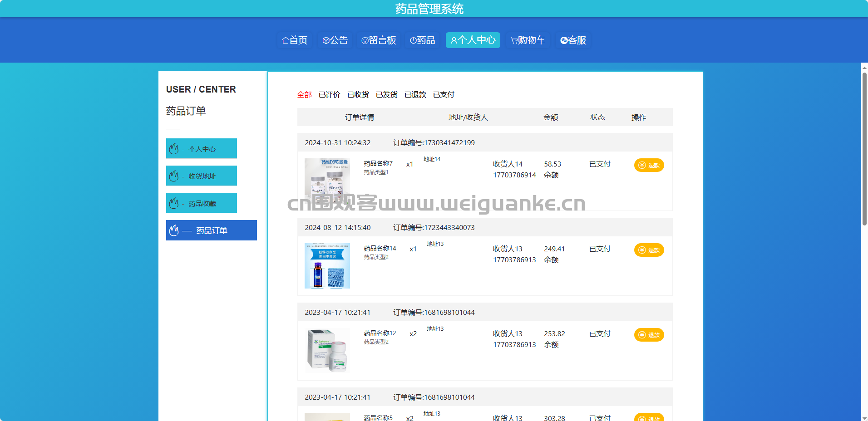Screen dimensions: 868x421
Task: Open the 药品名称14 product image
Action: click(327, 266)
